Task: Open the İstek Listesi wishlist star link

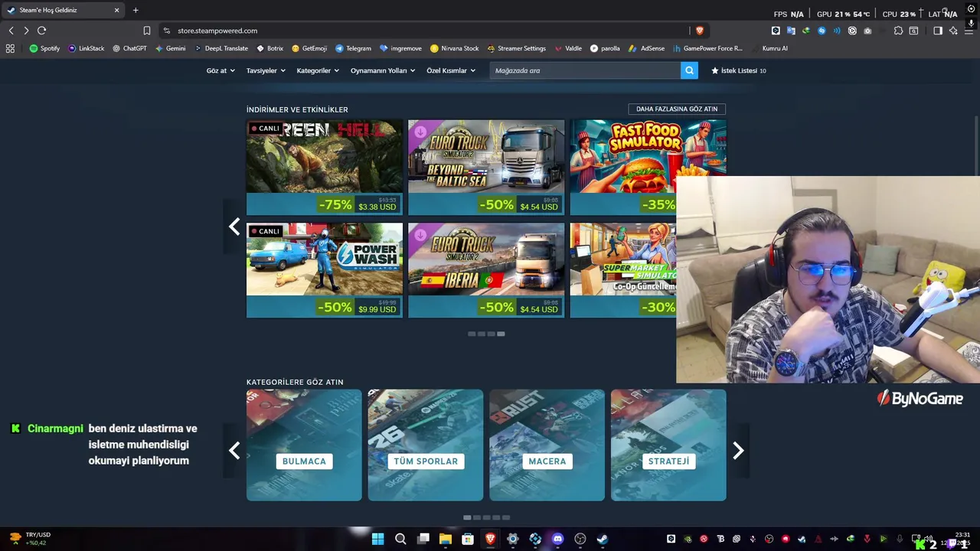Action: (x=739, y=70)
